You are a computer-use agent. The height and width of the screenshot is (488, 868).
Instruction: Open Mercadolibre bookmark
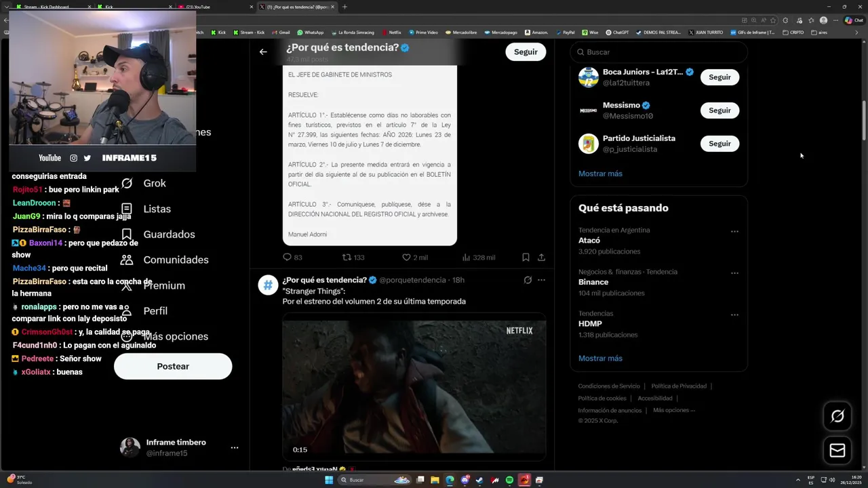(x=460, y=32)
